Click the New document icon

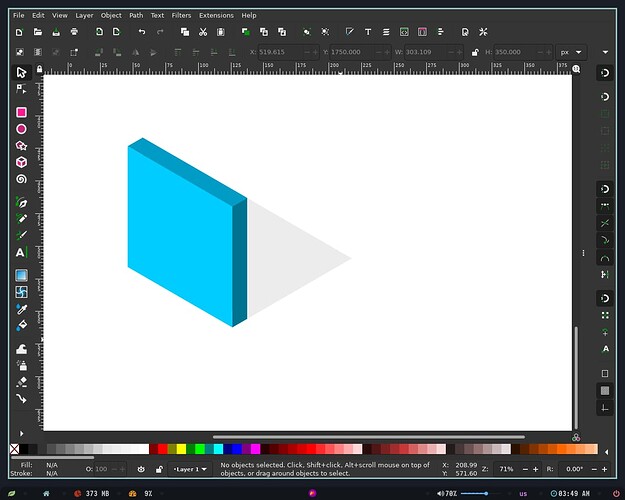pos(19,32)
